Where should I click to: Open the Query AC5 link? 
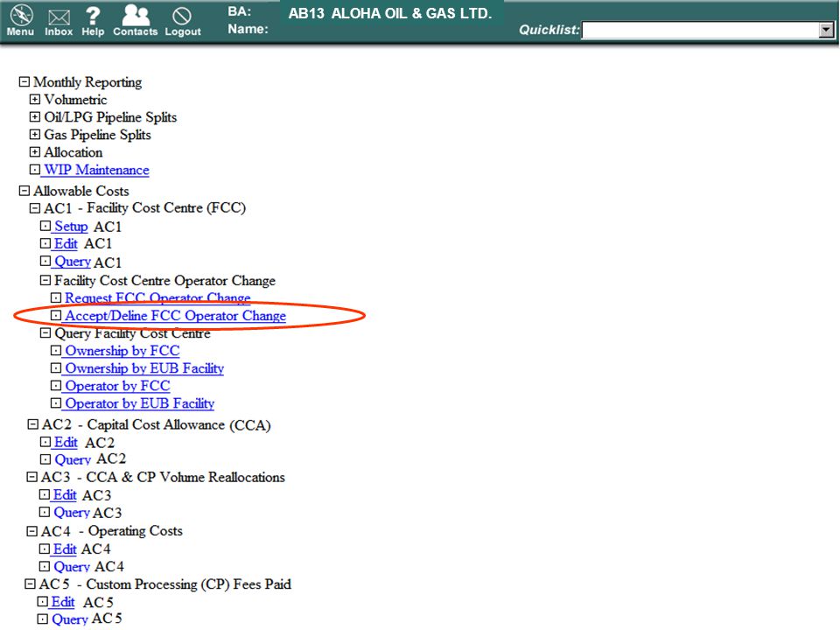click(70, 619)
